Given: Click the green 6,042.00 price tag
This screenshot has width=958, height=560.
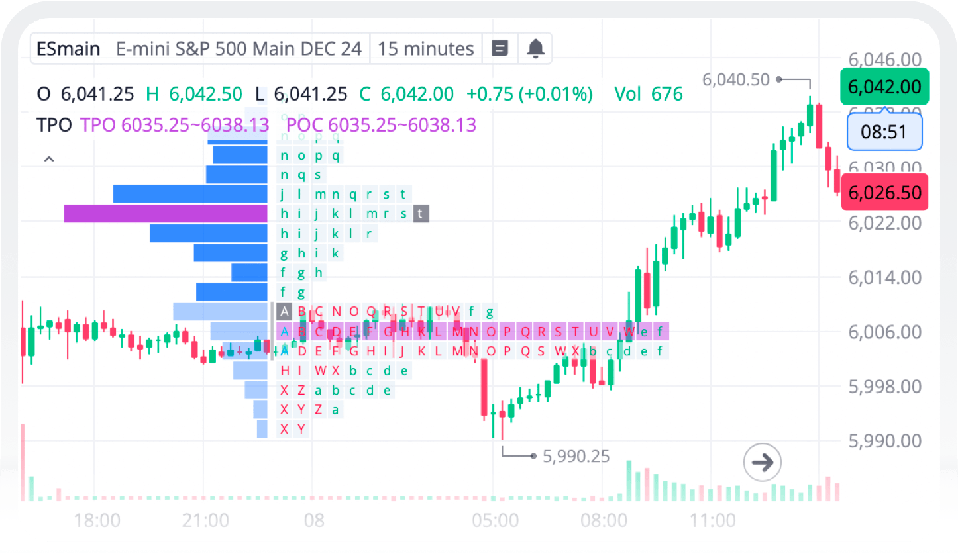Looking at the screenshot, I should [x=884, y=87].
